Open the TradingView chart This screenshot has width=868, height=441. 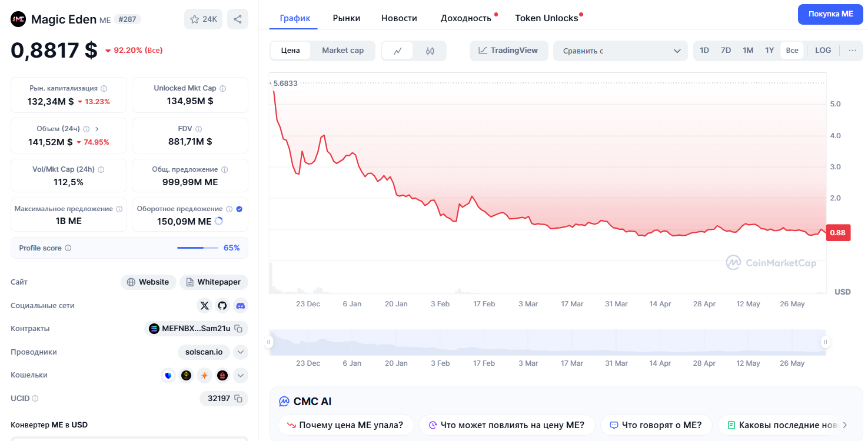click(508, 51)
